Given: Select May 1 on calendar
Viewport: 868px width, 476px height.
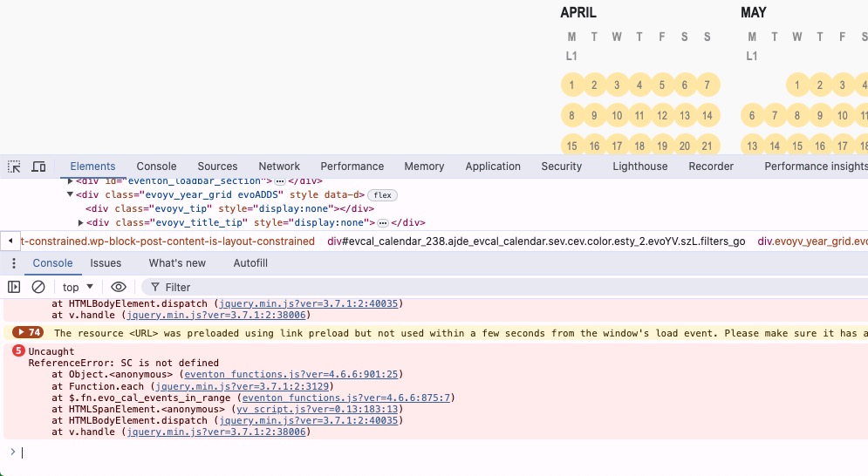Looking at the screenshot, I should (797, 85).
